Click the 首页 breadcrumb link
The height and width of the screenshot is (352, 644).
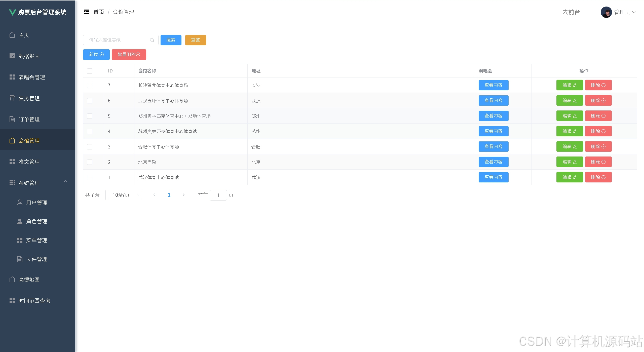[99, 12]
